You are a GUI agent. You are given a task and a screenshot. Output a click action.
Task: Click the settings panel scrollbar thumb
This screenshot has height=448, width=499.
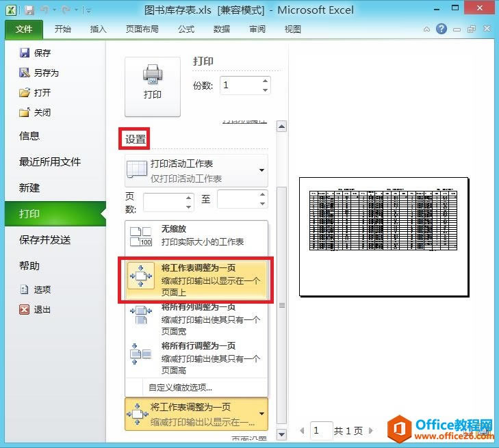(281, 305)
